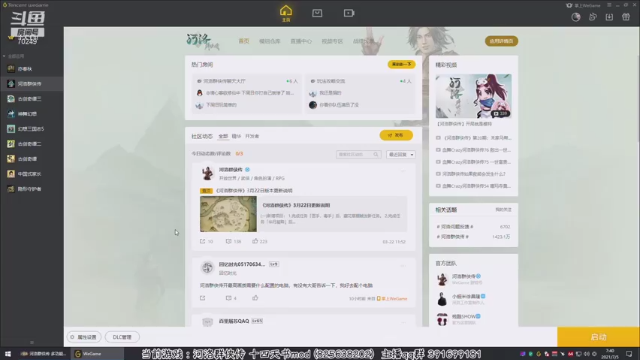The width and height of the screenshot is (640, 360).
Task: Click the yellow 启动 launch button
Action: click(598, 337)
